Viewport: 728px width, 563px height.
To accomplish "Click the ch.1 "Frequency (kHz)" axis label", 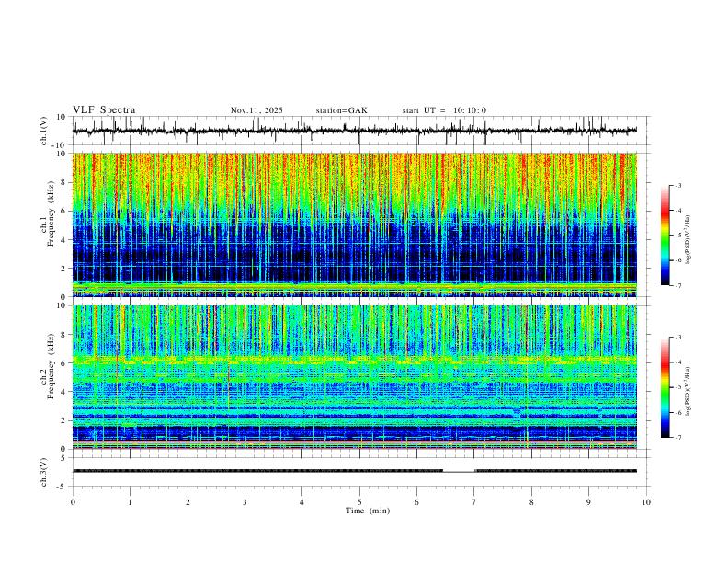I will click(x=51, y=213).
